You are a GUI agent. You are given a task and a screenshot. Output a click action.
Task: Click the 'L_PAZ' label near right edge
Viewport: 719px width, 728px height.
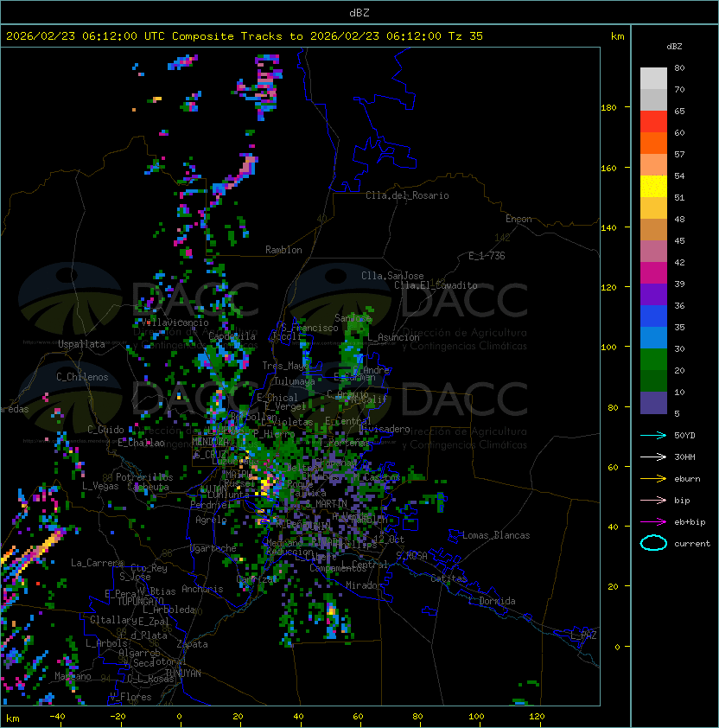[583, 636]
